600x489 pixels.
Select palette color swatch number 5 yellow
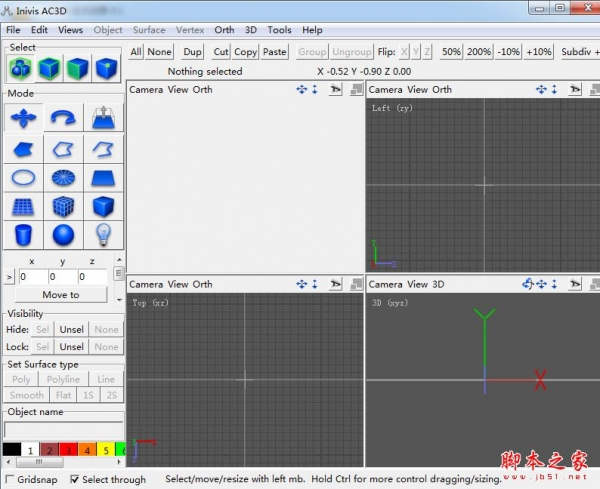[x=106, y=449]
